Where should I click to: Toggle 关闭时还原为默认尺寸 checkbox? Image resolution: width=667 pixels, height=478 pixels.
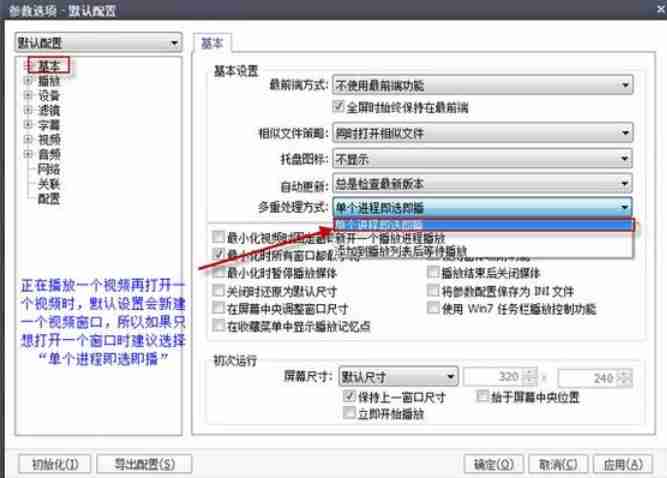coord(219,291)
